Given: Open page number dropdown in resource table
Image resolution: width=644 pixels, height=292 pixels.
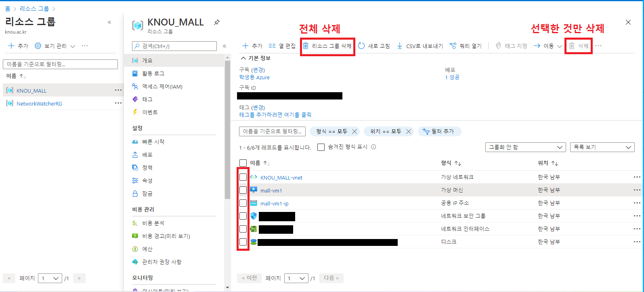Looking at the screenshot, I should 296,278.
